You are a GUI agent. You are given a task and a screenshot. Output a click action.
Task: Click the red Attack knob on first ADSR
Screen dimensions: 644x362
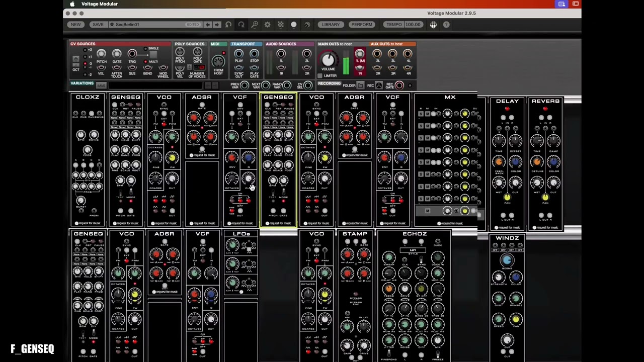pos(194,119)
